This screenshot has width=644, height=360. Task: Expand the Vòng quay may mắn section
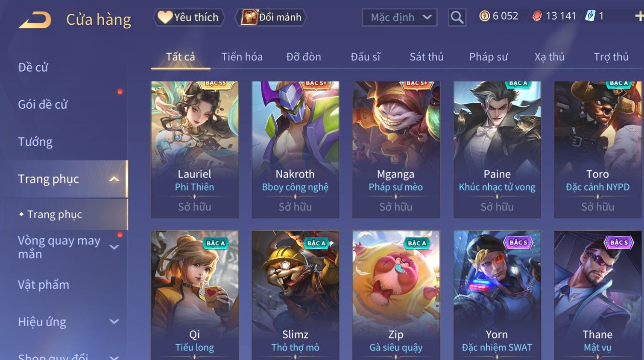pyautogui.click(x=114, y=247)
